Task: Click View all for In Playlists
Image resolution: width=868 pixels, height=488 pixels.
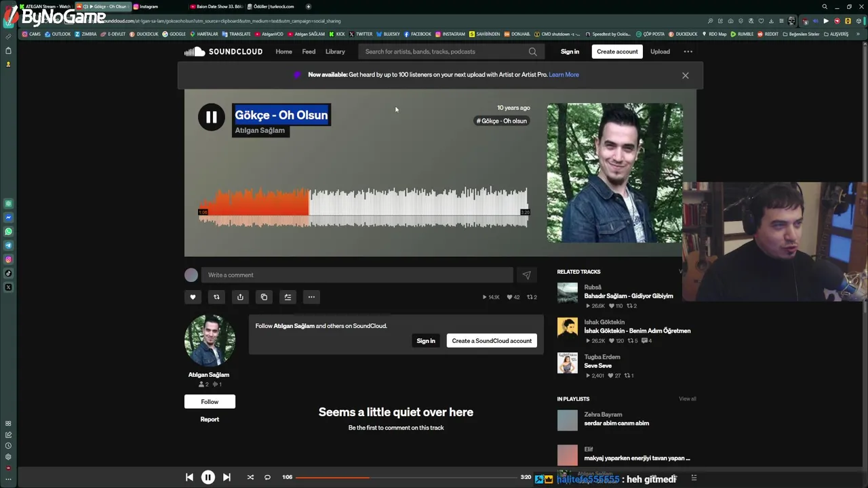Action: click(688, 399)
